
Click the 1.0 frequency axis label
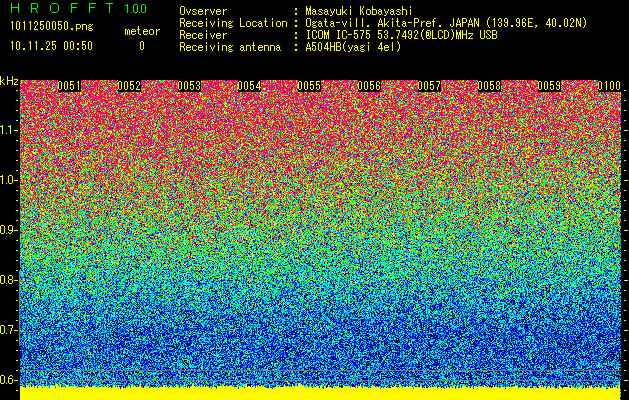(9, 180)
